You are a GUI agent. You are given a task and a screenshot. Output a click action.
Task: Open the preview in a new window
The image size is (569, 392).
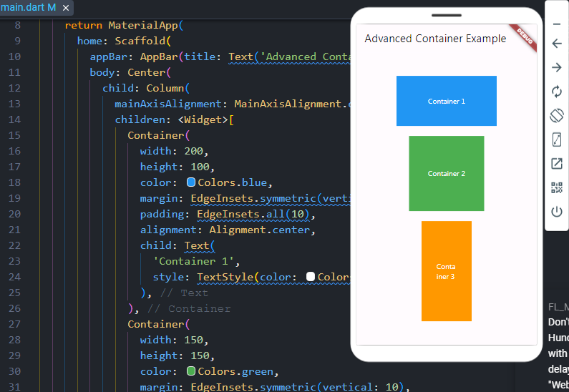[557, 164]
